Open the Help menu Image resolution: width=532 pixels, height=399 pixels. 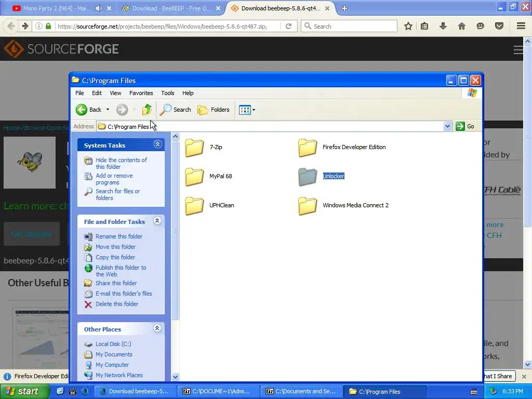188,93
